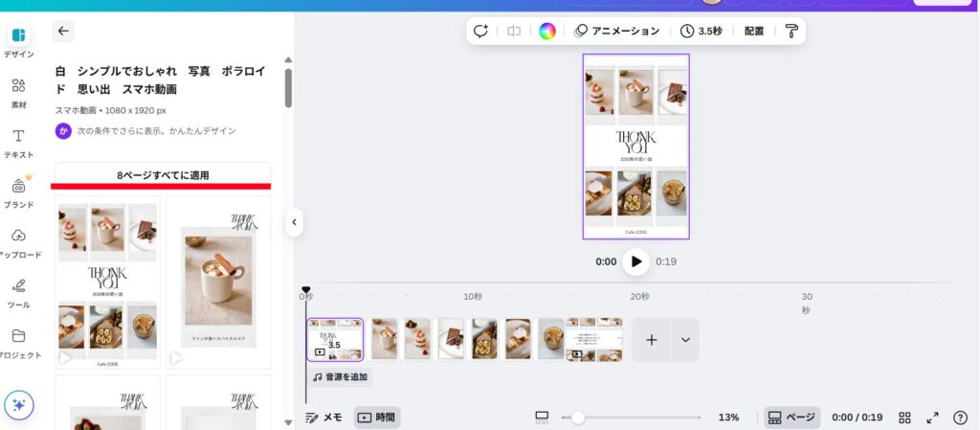
Task: Click the 10秒 timeline ruler mark
Action: [473, 296]
